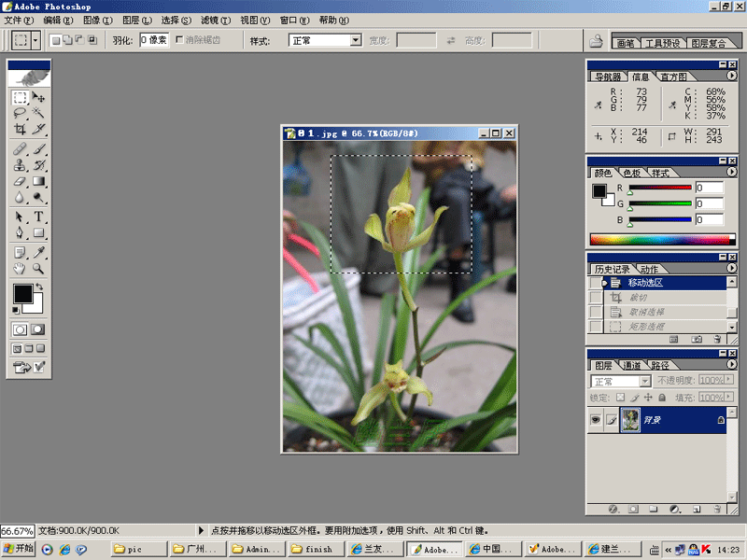Open the 图像 Image menu
747x560 pixels.
[x=98, y=20]
